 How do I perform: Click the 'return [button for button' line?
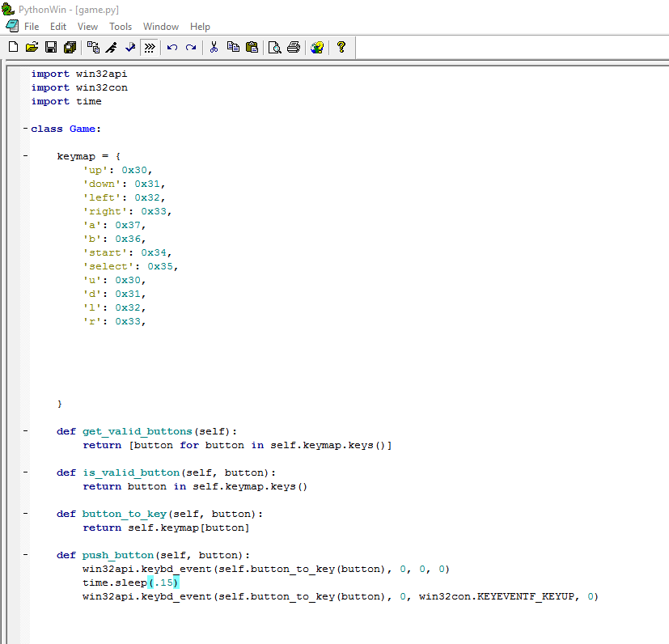(237, 445)
